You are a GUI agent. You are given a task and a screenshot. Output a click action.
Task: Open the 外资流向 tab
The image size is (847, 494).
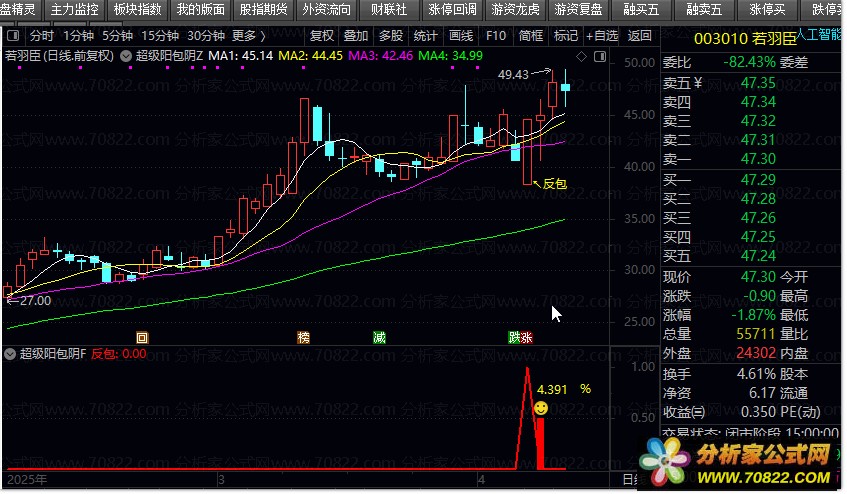326,9
